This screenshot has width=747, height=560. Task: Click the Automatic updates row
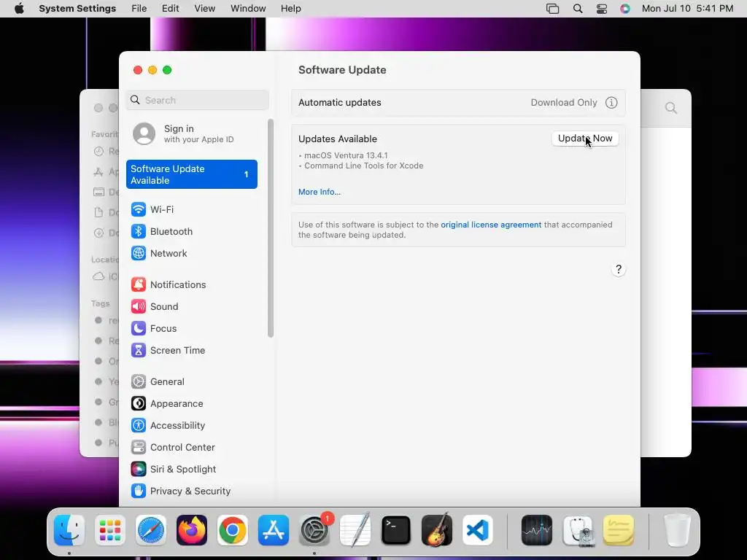(x=458, y=102)
